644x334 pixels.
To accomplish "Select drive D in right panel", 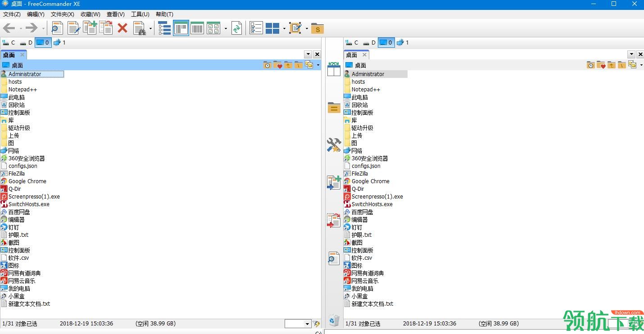I will [369, 43].
